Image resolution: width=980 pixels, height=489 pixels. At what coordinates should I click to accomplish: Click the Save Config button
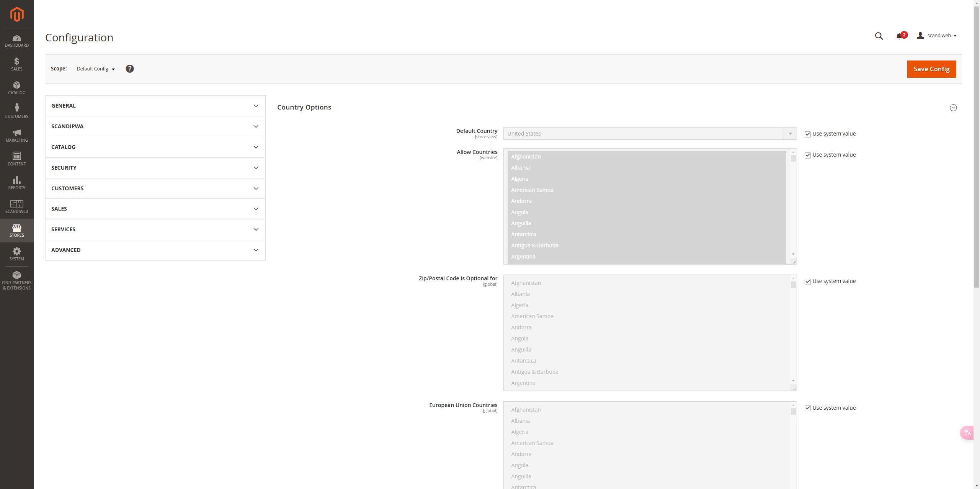pyautogui.click(x=931, y=69)
